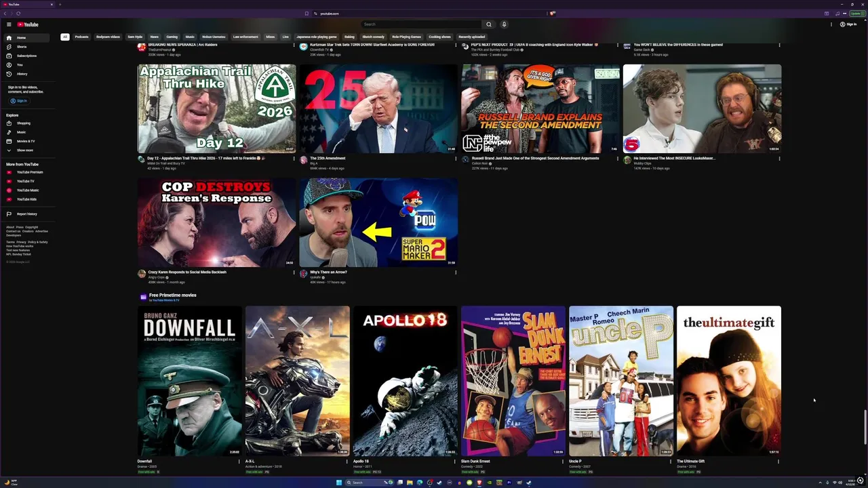
Task: Open the Slam Dunk Ernest movie poster
Action: click(513, 381)
